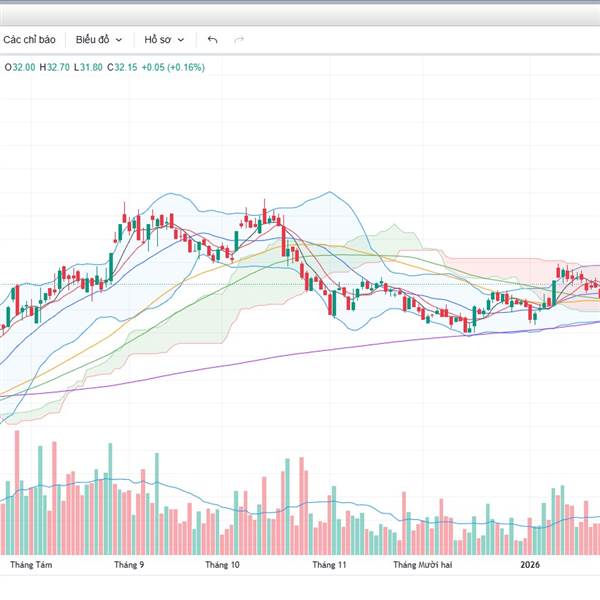This screenshot has height=600, width=600.
Task: Select the high price value H32.70
Action: click(56, 67)
